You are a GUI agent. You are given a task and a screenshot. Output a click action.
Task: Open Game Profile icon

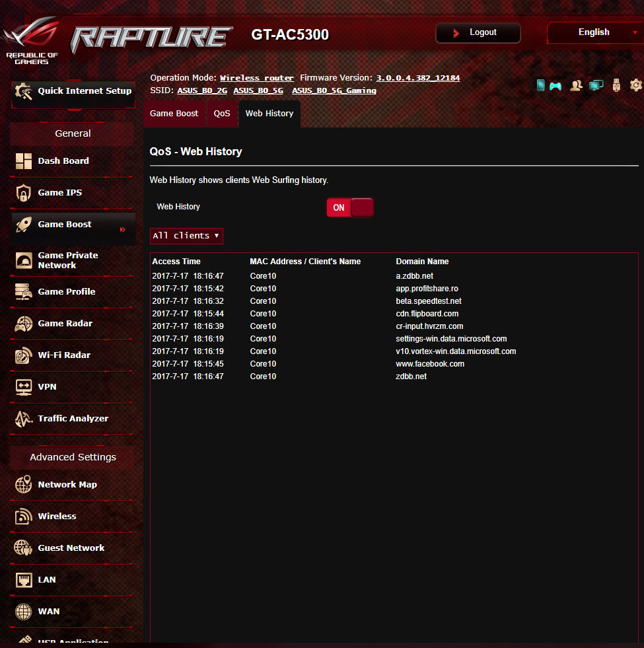(x=24, y=292)
